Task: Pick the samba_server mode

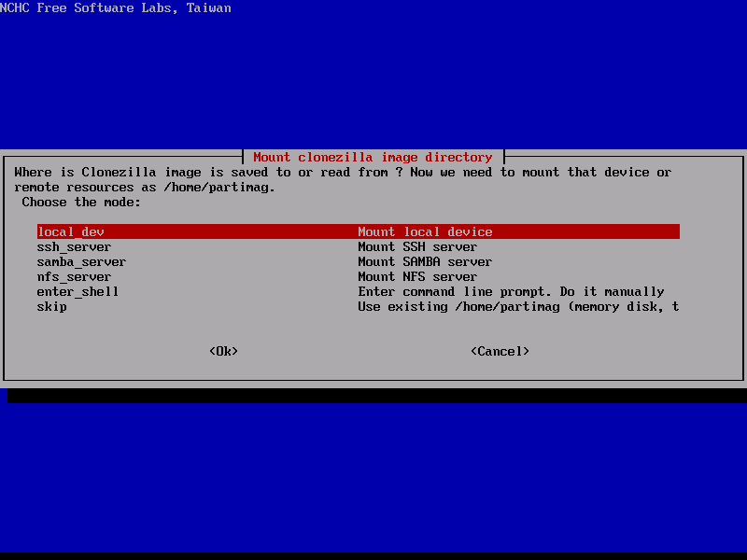Action: (x=81, y=261)
